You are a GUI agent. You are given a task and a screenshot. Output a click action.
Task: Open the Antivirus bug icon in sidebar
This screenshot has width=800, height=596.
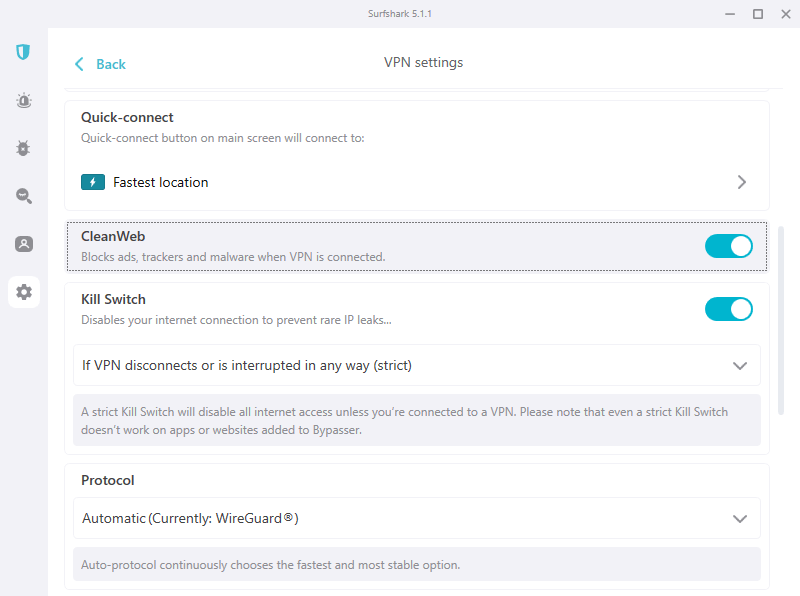point(23,148)
